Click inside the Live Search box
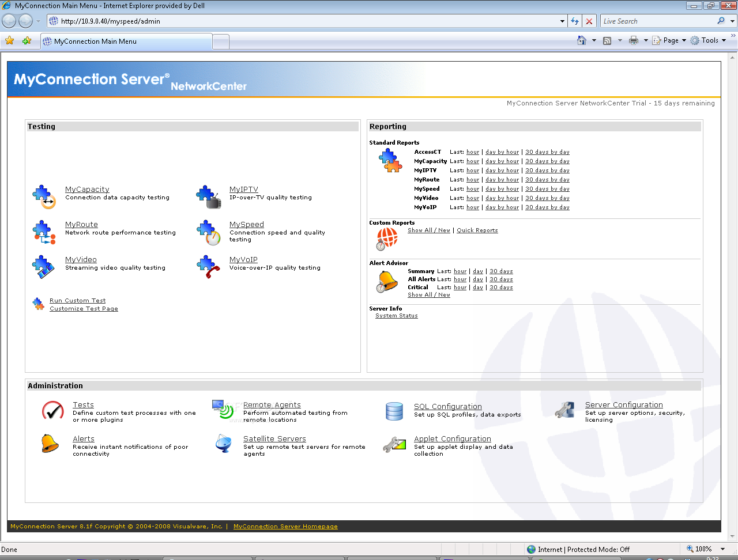The height and width of the screenshot is (560, 738). click(658, 21)
